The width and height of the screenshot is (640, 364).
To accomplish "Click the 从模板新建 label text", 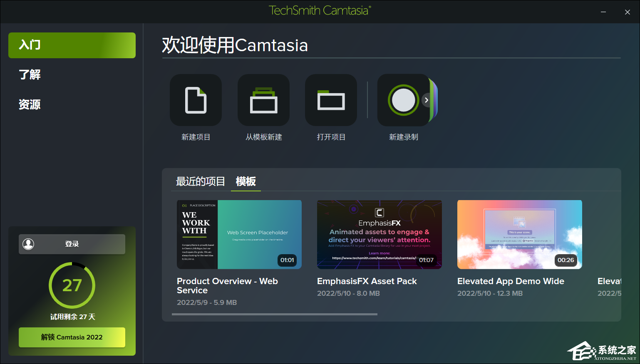I will [263, 137].
